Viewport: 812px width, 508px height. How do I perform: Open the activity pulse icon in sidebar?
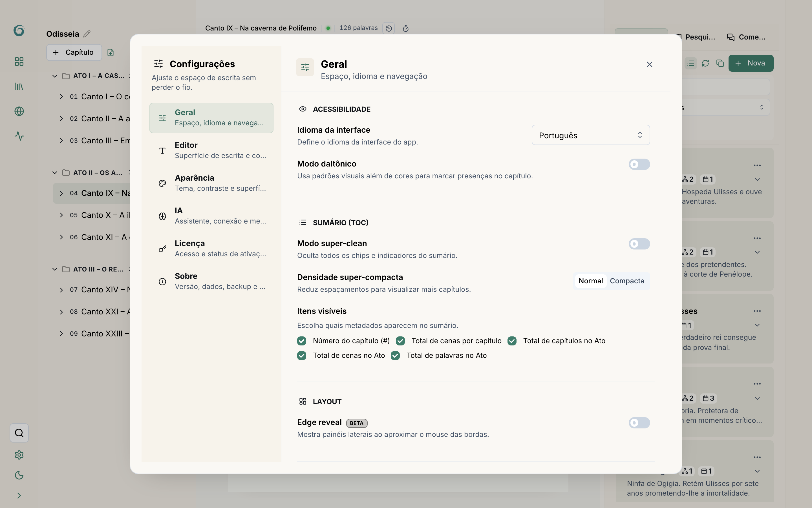[x=19, y=136]
